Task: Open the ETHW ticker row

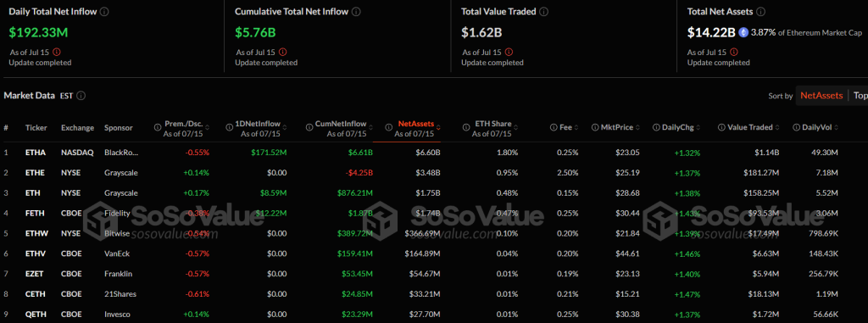Action: pyautogui.click(x=36, y=233)
